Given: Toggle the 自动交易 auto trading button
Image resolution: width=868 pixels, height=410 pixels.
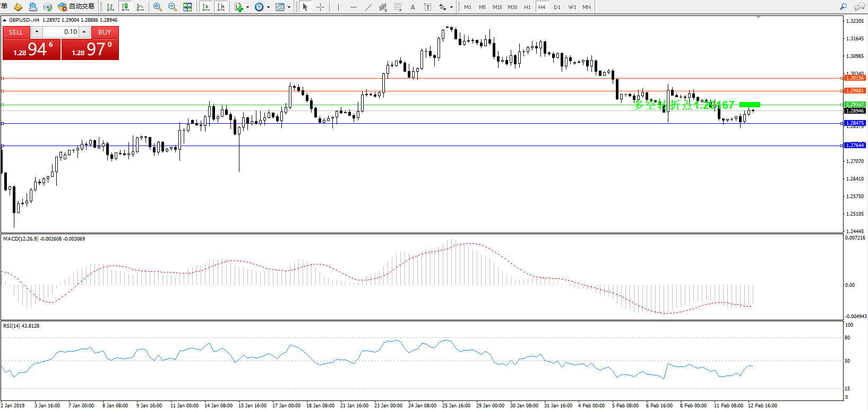Looking at the screenshot, I should point(76,7).
